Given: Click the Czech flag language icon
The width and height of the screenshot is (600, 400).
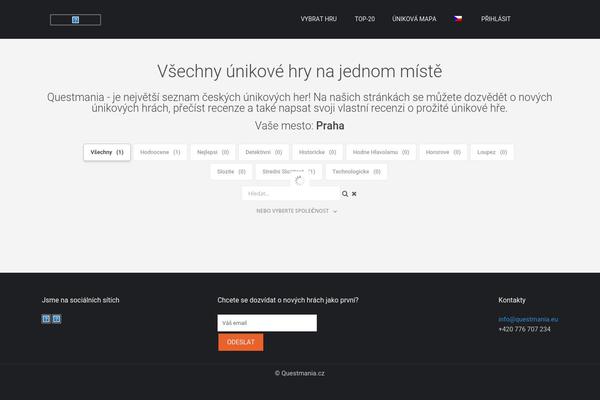Looking at the screenshot, I should pos(458,19).
